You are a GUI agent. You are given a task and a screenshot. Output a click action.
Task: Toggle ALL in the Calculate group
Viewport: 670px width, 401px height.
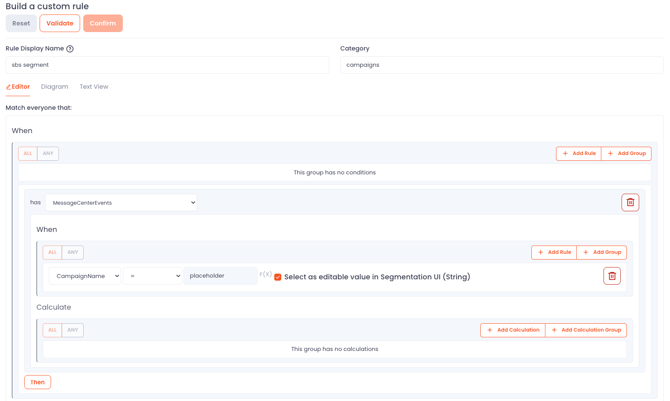coord(52,330)
